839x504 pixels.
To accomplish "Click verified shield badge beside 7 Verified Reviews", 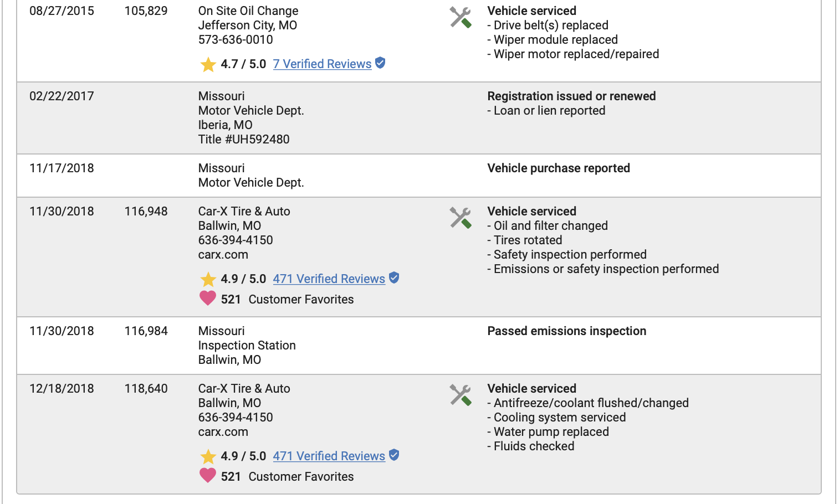I will coord(380,63).
